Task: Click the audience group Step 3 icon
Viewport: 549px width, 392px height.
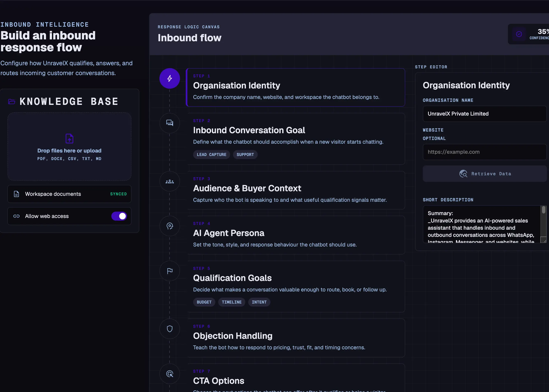Action: 170,181
